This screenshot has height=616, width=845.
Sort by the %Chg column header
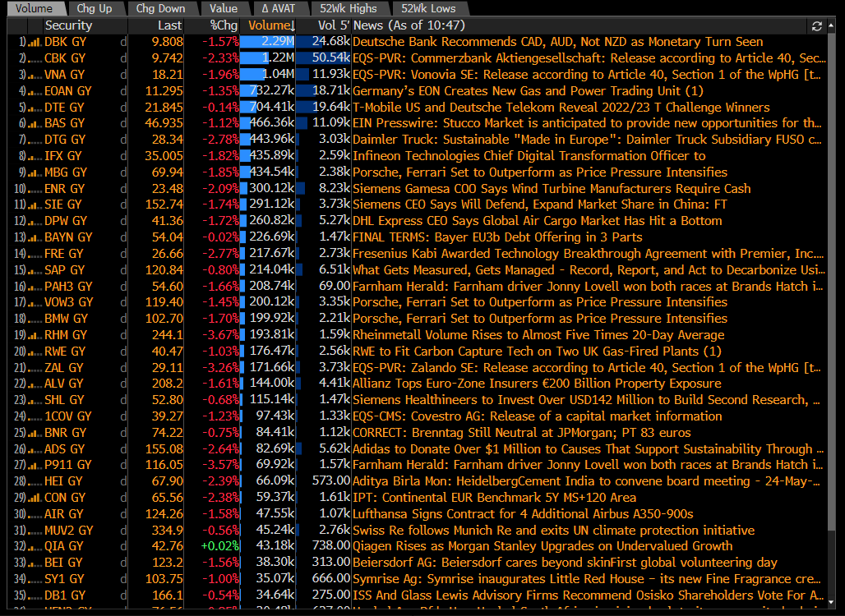tap(212, 25)
